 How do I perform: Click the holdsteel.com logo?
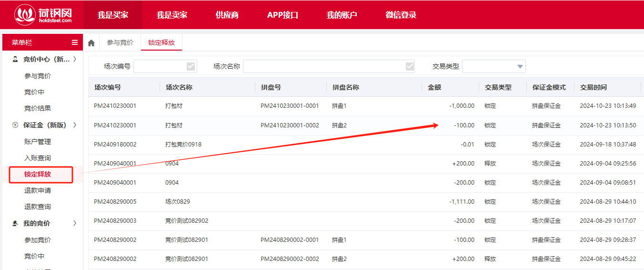click(x=43, y=14)
